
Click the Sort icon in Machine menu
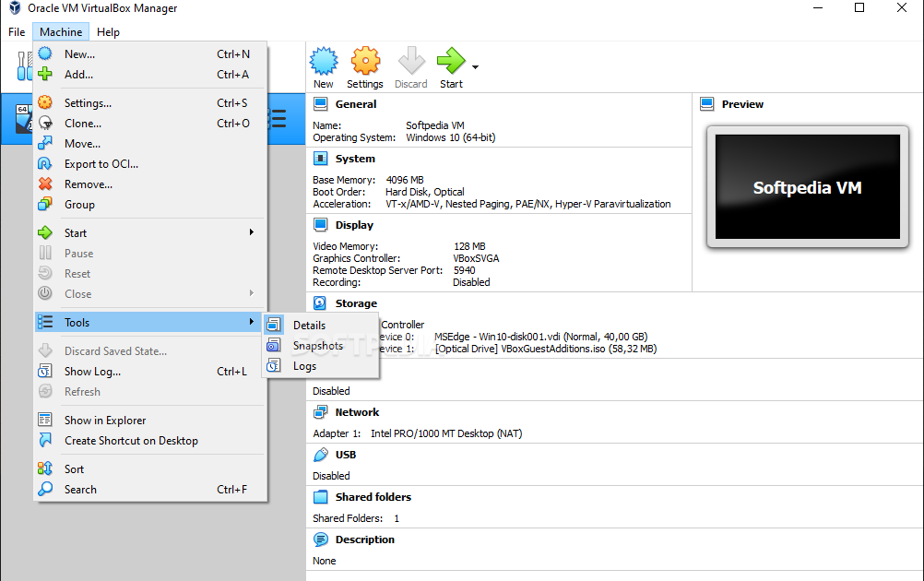pyautogui.click(x=45, y=468)
